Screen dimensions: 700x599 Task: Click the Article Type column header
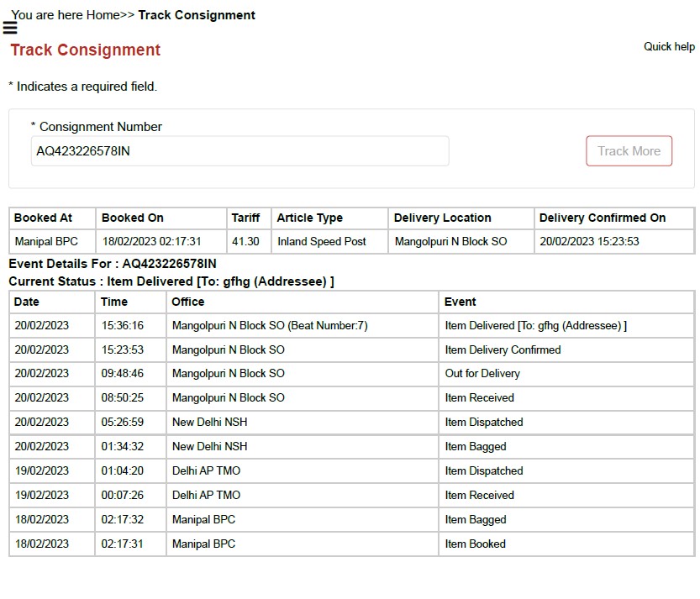[x=309, y=218]
